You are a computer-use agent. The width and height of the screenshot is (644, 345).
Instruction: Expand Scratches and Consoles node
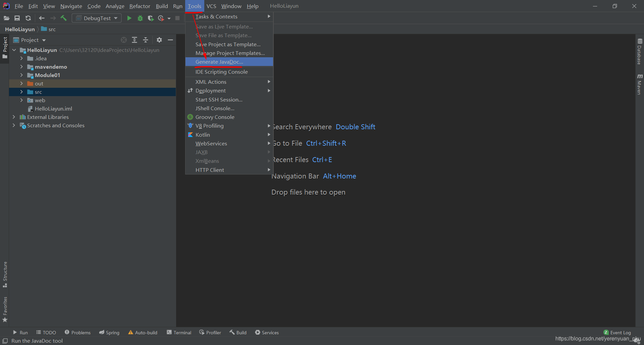pos(14,125)
